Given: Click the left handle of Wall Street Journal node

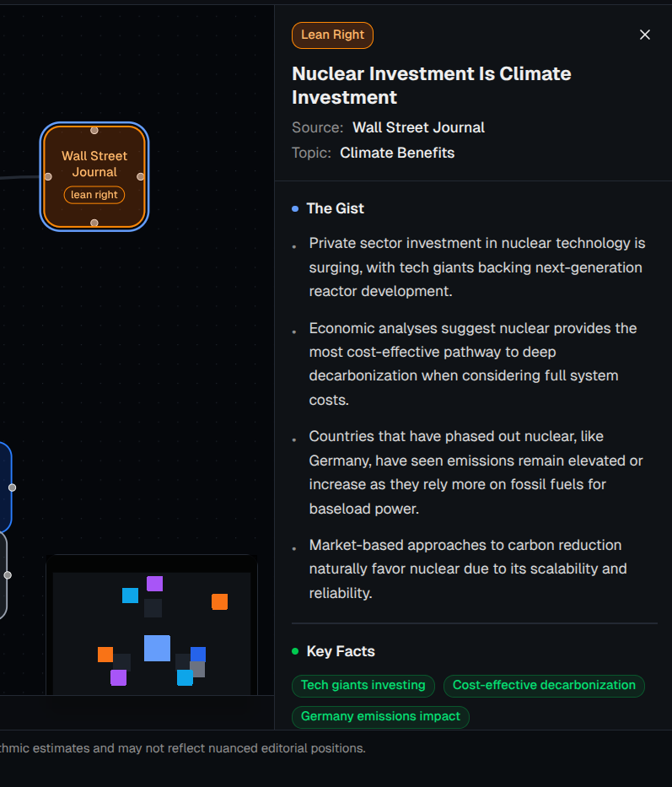Looking at the screenshot, I should 48,176.
